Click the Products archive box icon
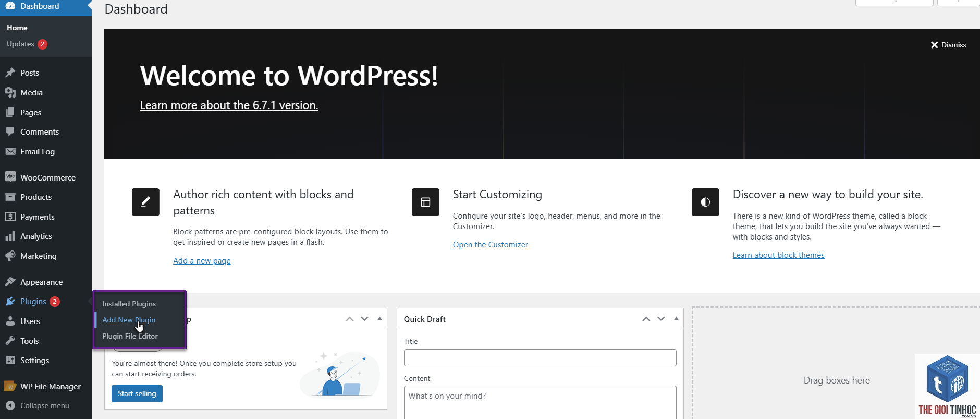980x419 pixels. tap(10, 197)
